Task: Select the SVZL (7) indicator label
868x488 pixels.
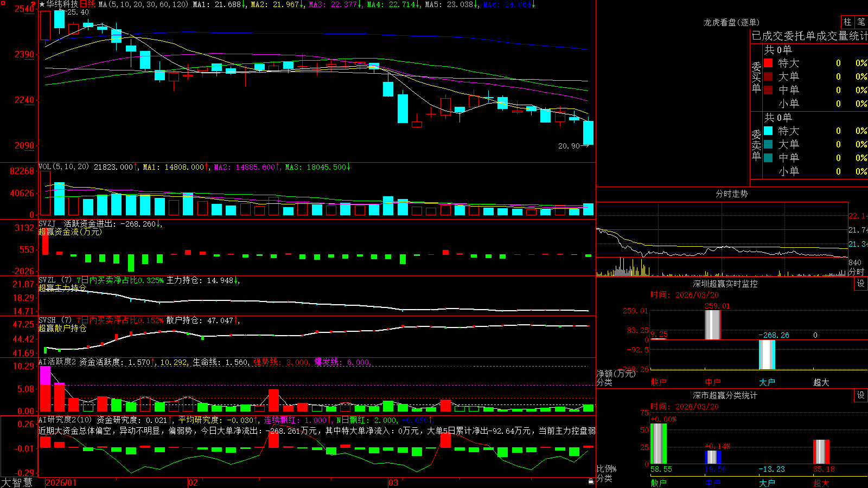Action: (55, 280)
